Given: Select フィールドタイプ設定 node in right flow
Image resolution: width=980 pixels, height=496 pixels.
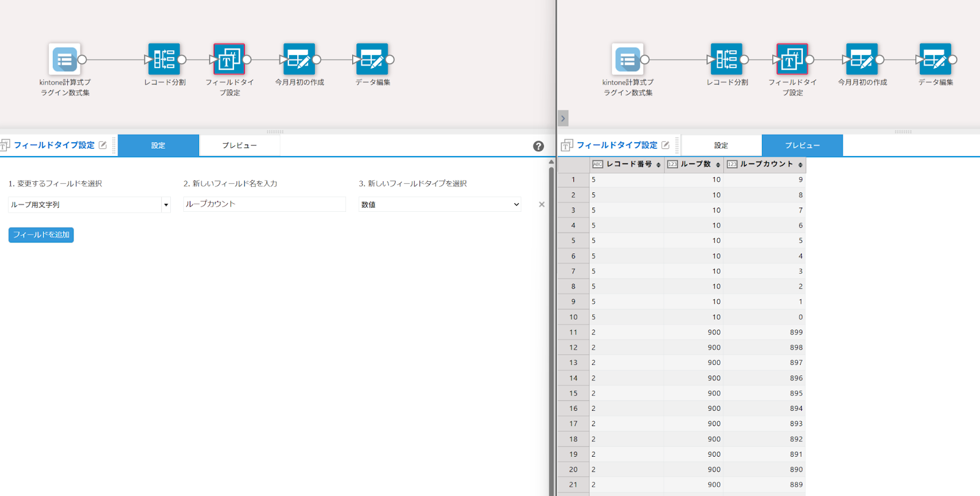Looking at the screenshot, I should click(792, 59).
